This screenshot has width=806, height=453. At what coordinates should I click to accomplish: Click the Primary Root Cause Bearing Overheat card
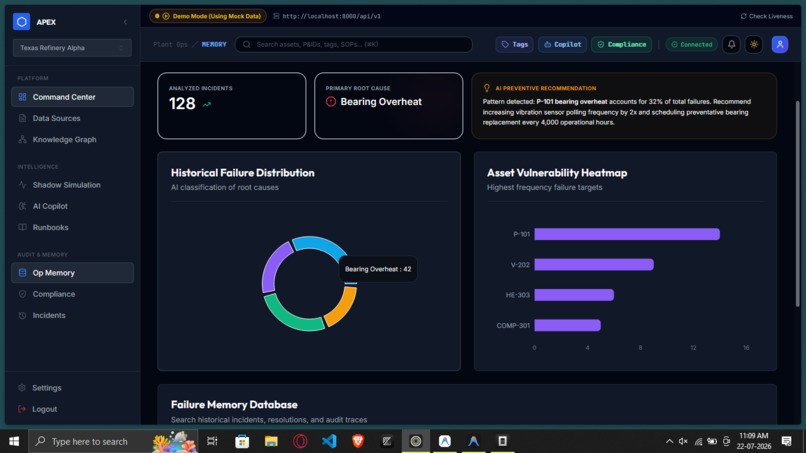(389, 106)
